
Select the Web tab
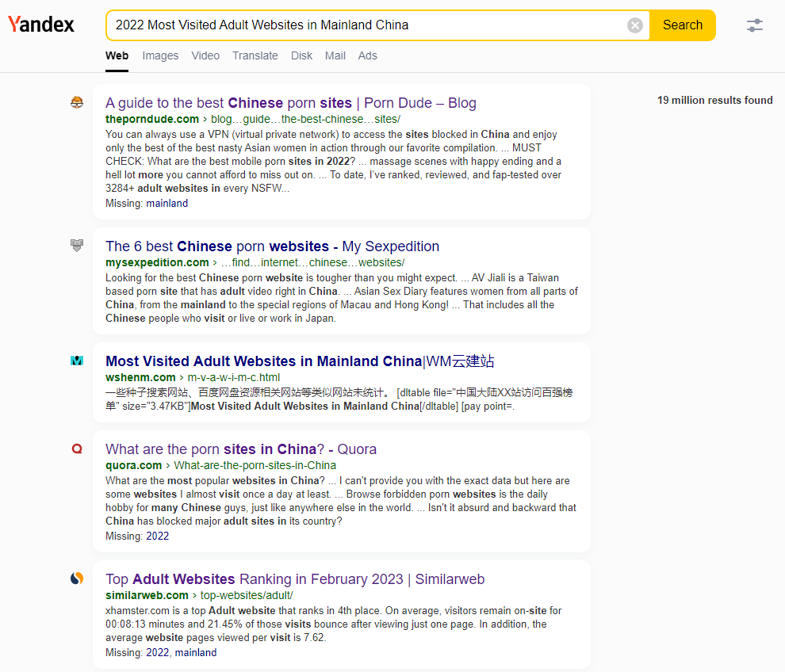tap(117, 55)
